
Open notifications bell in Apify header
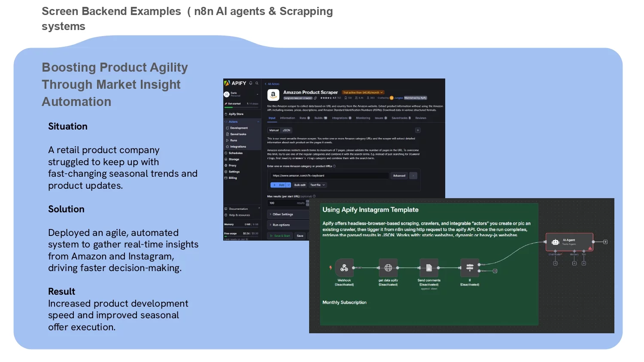tap(251, 83)
